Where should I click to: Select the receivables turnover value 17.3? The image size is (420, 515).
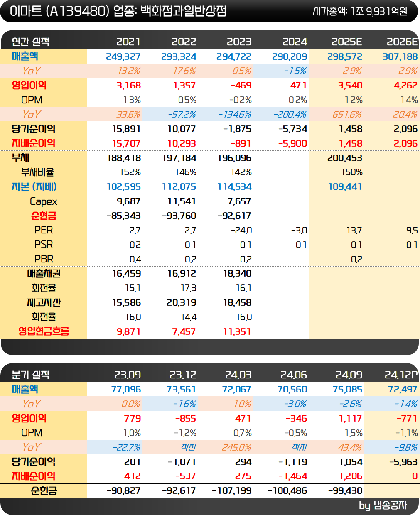point(188,288)
